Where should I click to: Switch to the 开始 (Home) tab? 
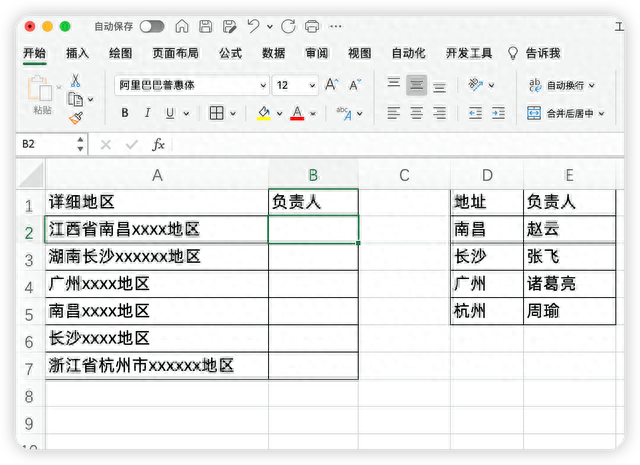pyautogui.click(x=34, y=53)
